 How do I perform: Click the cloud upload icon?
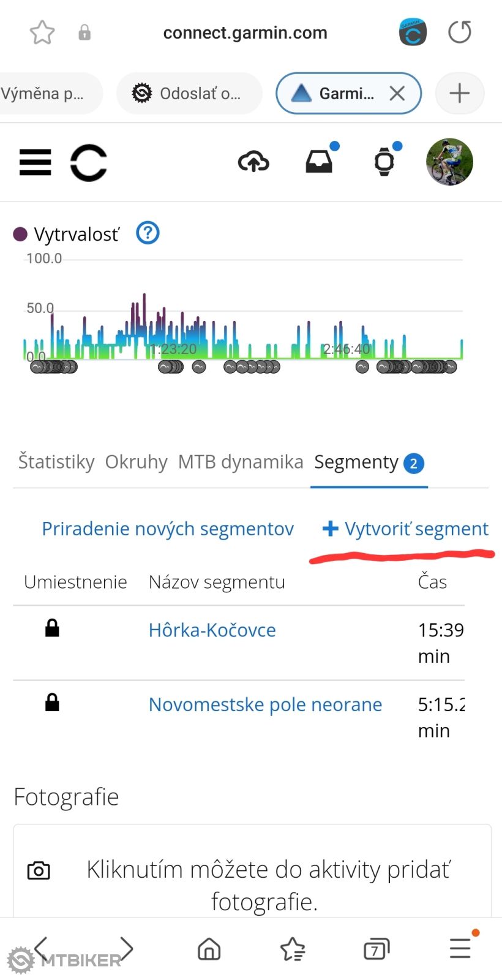[x=253, y=162]
